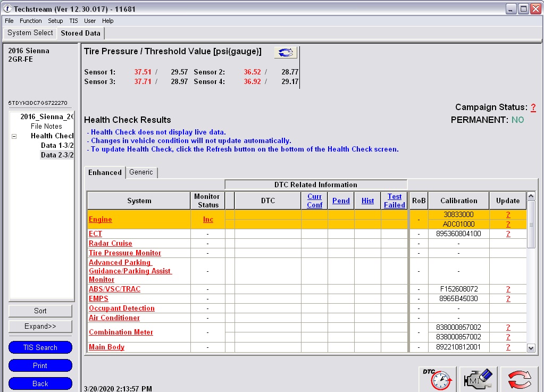Click the Sensor 4 value 36.92
544x392 pixels.
tap(252, 81)
